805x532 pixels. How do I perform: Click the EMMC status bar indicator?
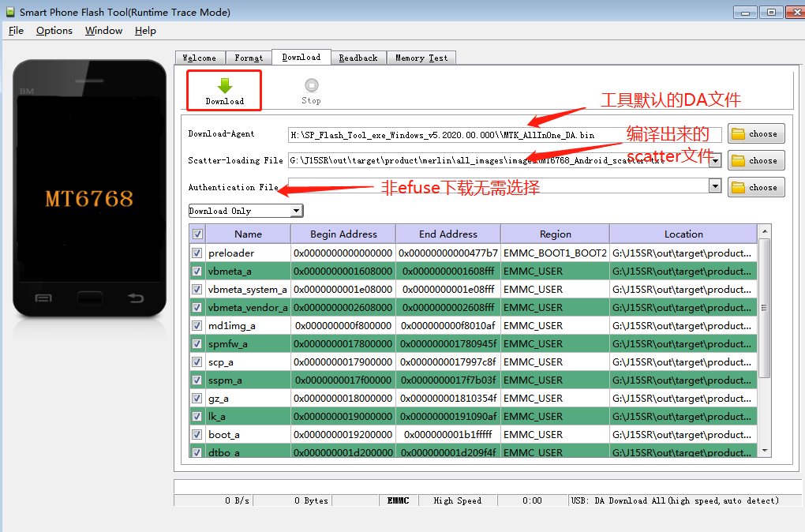(398, 500)
